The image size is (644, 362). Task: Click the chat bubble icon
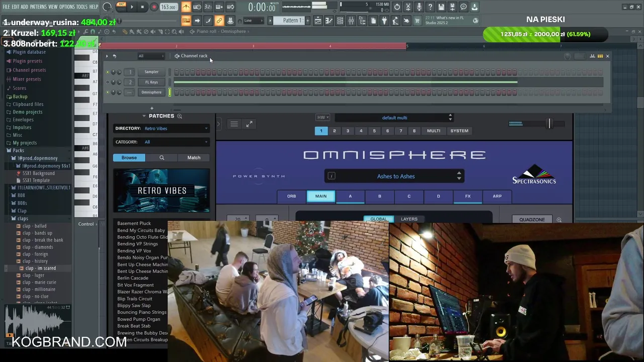coord(463,7)
